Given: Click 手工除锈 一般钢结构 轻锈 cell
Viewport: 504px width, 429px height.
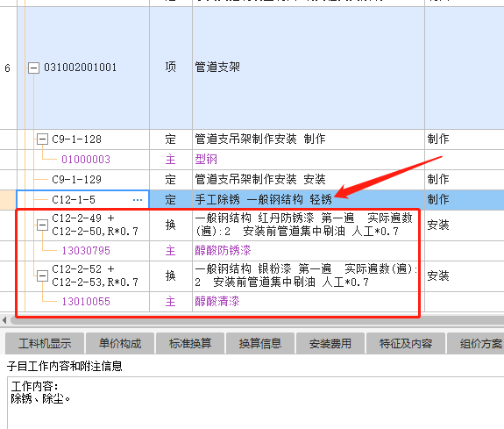Looking at the screenshot, I should 309,200.
